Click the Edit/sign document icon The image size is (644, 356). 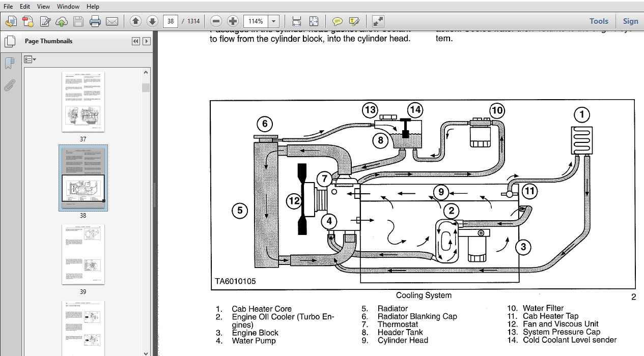point(45,21)
